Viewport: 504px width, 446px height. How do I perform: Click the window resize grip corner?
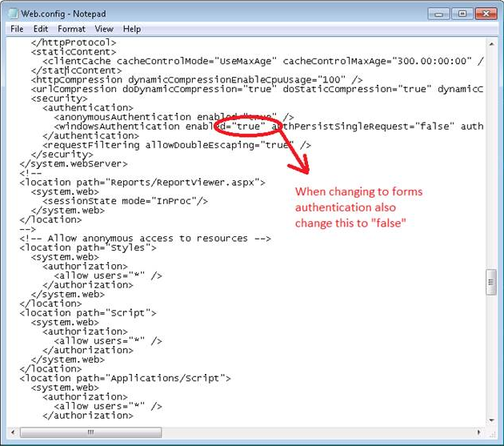[x=492, y=433]
